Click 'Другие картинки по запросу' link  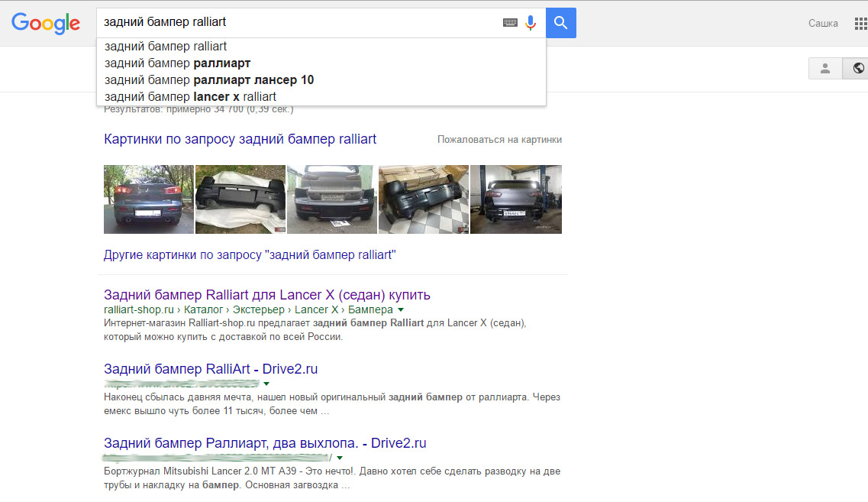tap(250, 255)
